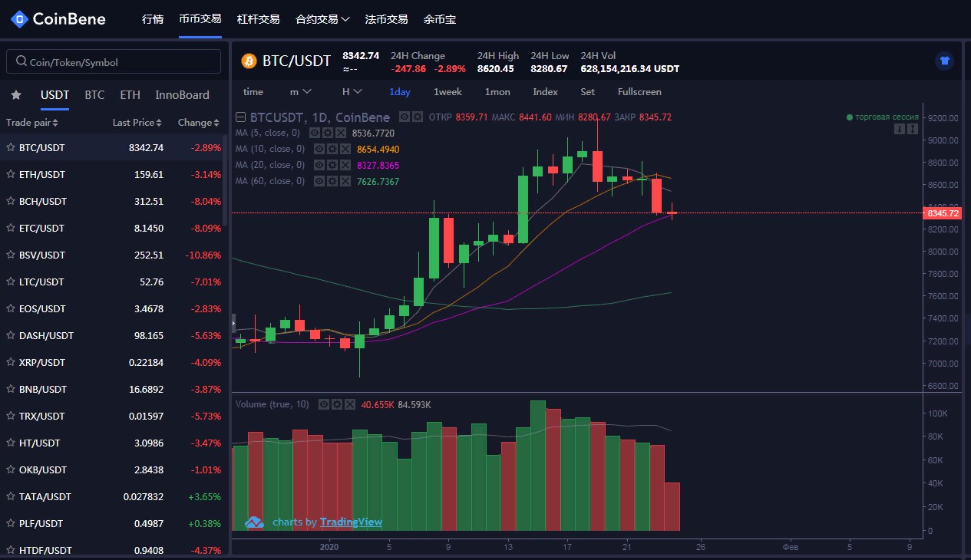Viewport: 971px width, 560px height.
Task: Toggle favorite star for BNB/USDT
Action: click(x=11, y=389)
